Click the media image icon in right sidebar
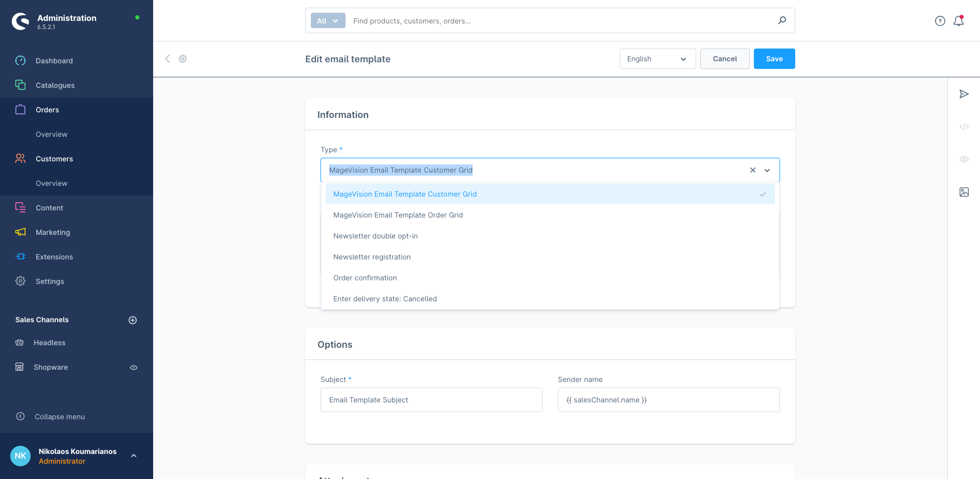The height and width of the screenshot is (479, 980). (964, 192)
